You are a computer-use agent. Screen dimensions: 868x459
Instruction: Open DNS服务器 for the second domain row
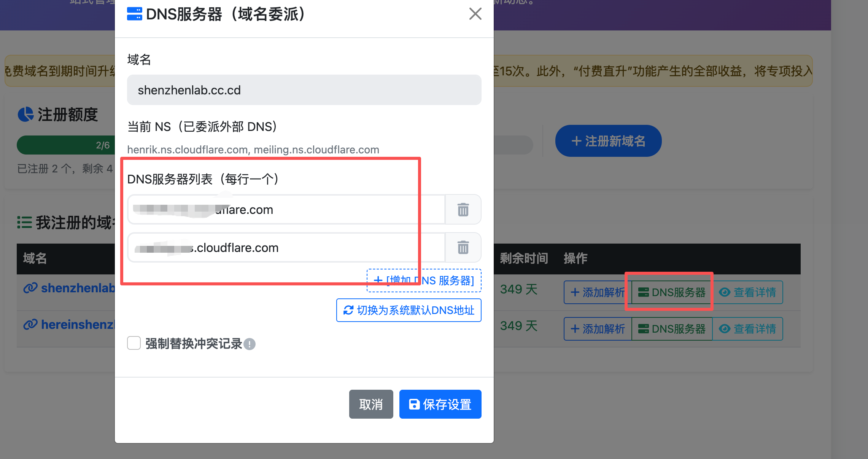coord(672,329)
